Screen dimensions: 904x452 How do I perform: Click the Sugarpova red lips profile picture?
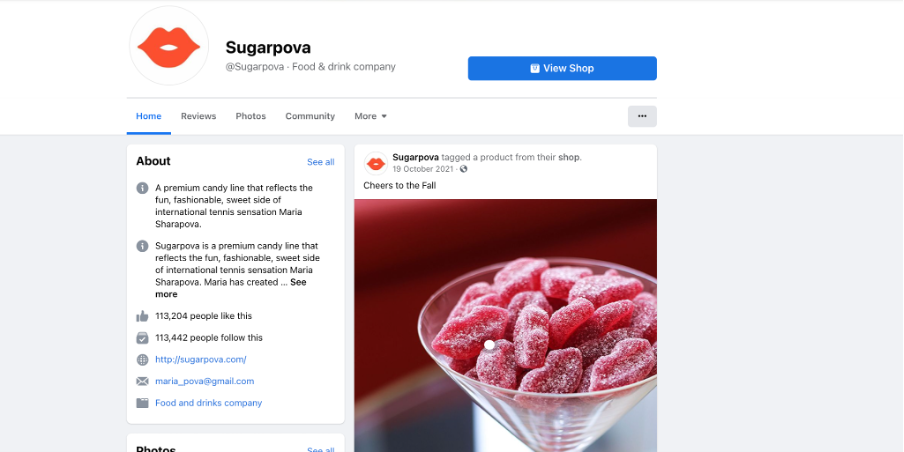[169, 46]
